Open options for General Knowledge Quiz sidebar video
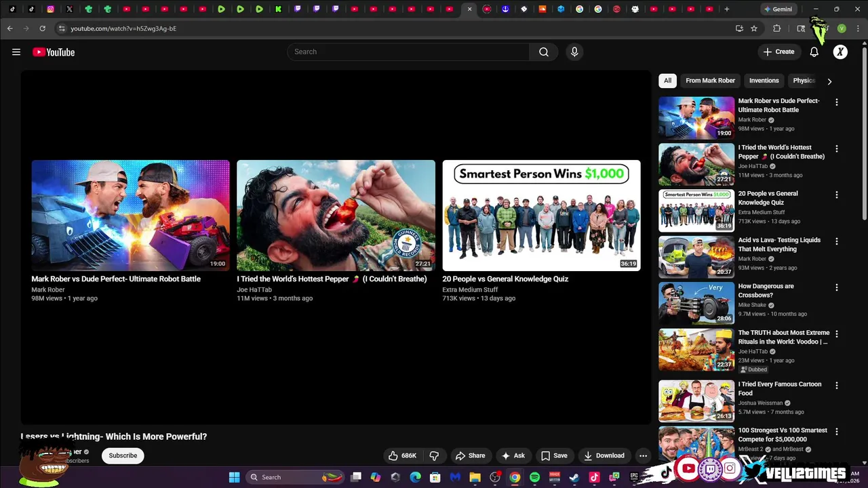Screen dimensions: 868x488 [x=836, y=195]
